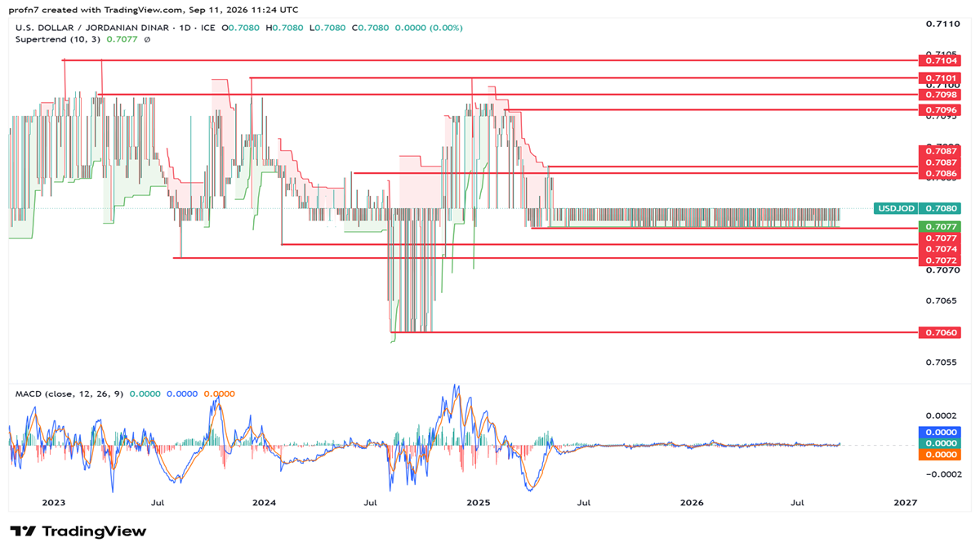The height and width of the screenshot is (551, 980).
Task: Select the blue MACD value tag on the scale
Action: 940,432
